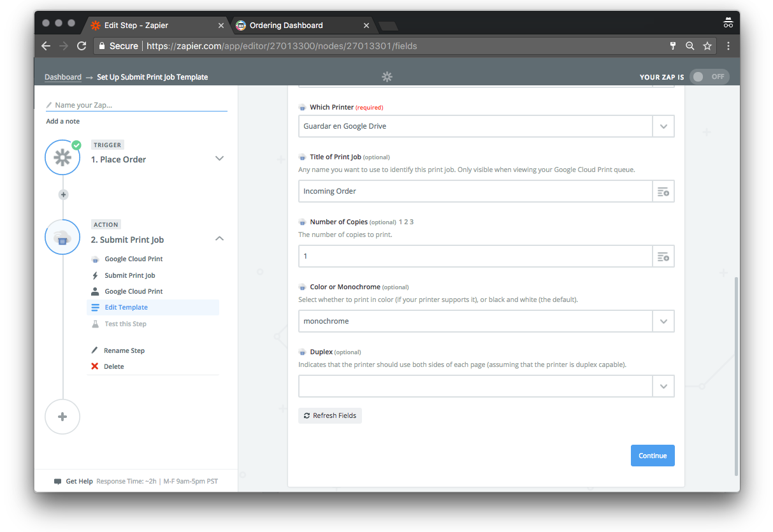Insert field into Number of Copies

point(663,256)
